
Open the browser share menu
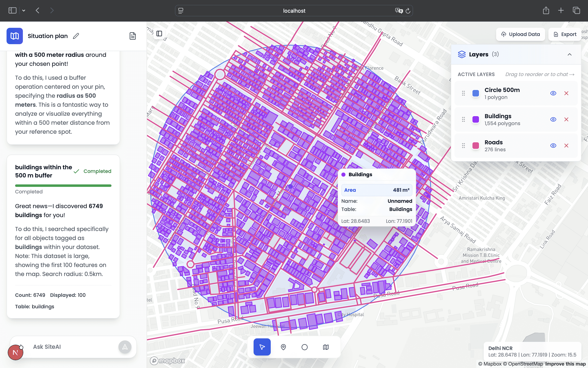click(546, 10)
